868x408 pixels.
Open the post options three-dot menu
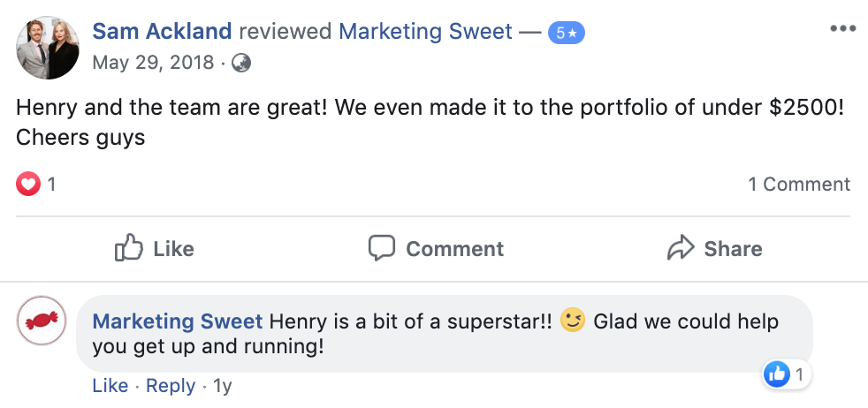point(843,27)
